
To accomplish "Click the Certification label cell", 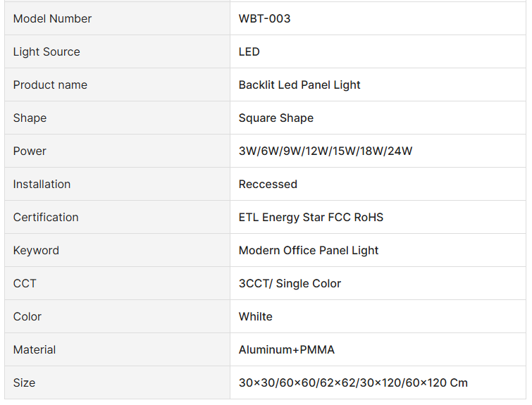I will pos(46,218).
